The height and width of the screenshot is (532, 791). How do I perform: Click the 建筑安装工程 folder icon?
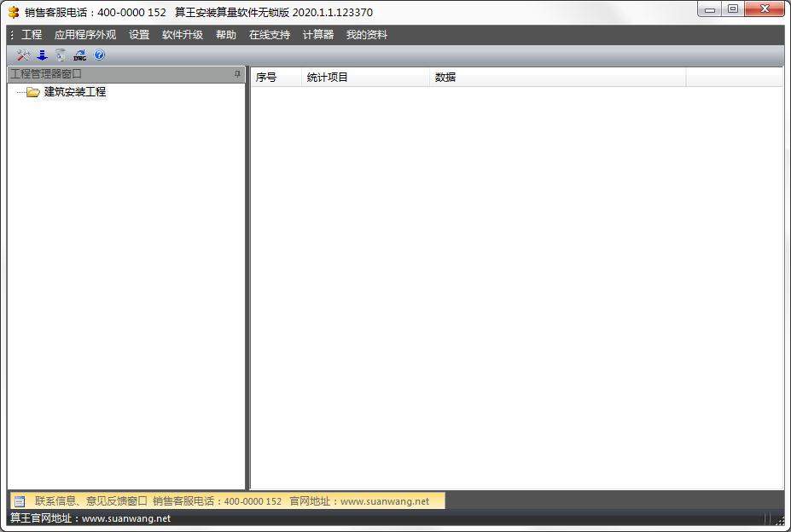point(32,92)
